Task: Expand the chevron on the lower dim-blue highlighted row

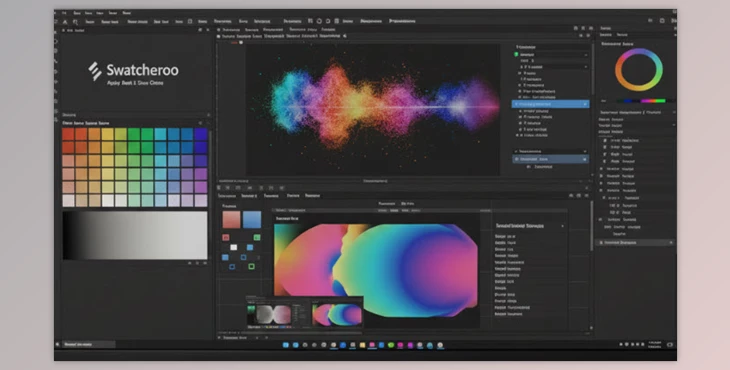Action: tap(585, 159)
